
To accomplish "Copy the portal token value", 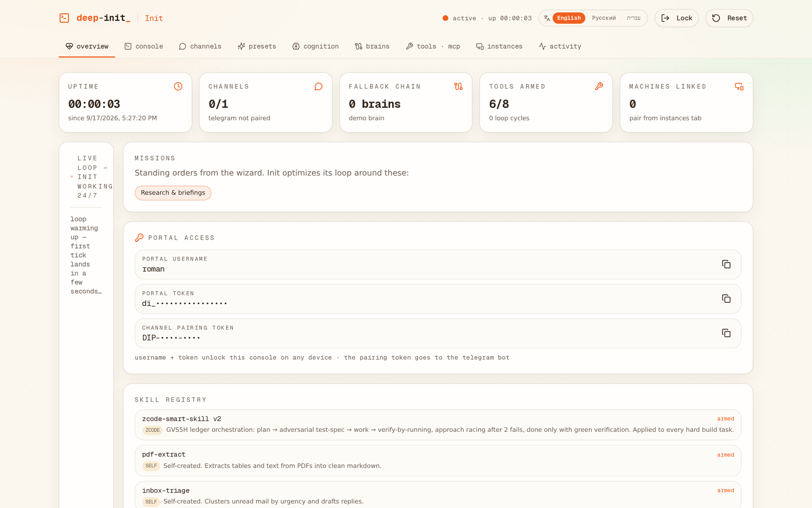I will (x=726, y=299).
